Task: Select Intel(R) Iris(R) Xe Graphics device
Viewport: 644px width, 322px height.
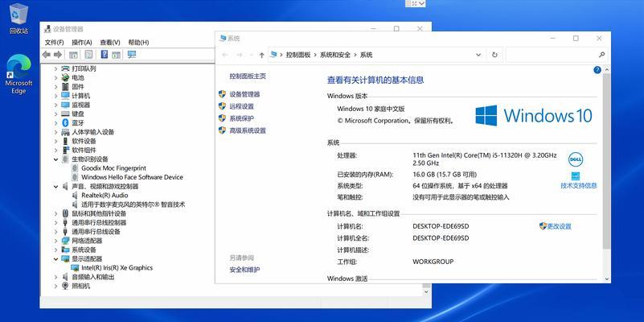Action: click(117, 268)
